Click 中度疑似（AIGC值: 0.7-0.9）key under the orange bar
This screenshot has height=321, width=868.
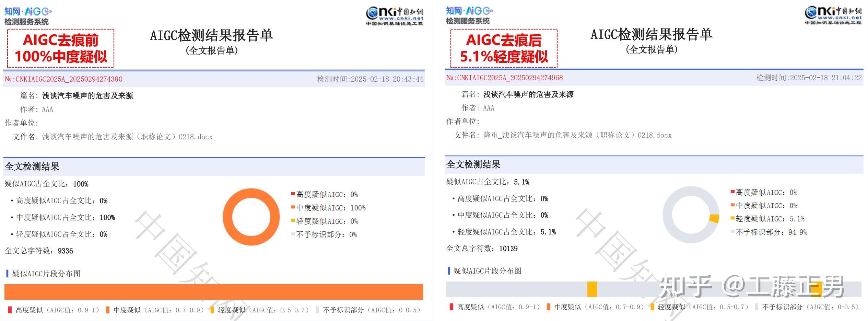(155, 310)
